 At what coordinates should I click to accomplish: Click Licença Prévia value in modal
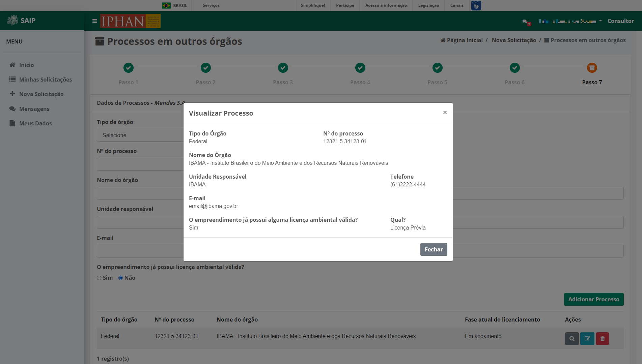[x=408, y=227]
